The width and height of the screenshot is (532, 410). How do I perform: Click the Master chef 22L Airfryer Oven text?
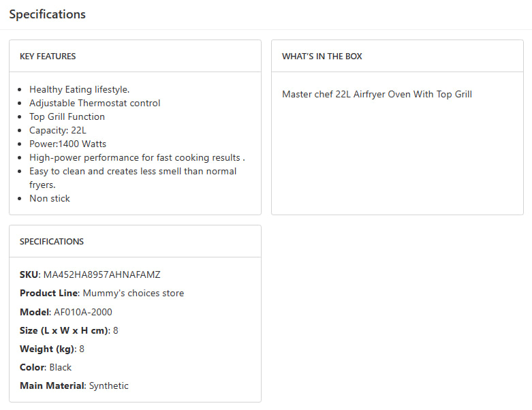click(x=377, y=94)
